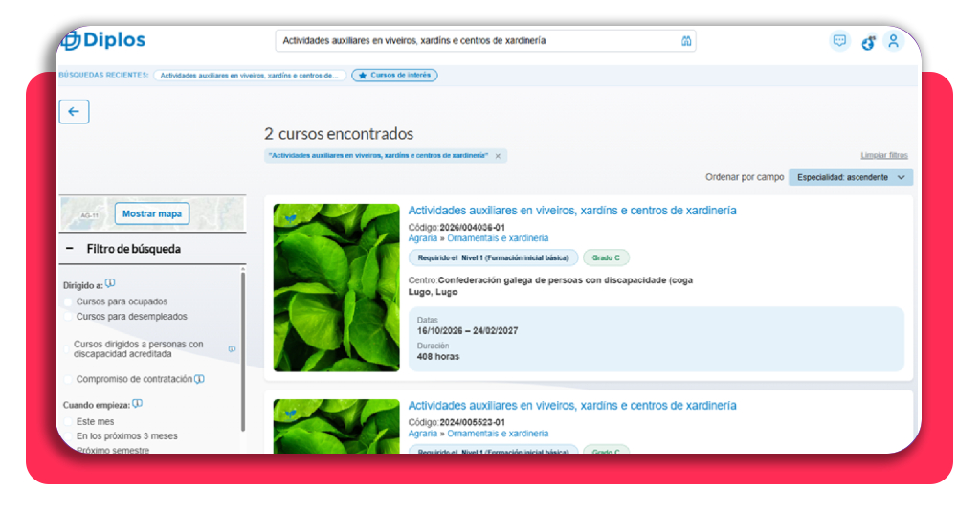Click the 'Lugo, Lugo' location text

[x=433, y=292]
